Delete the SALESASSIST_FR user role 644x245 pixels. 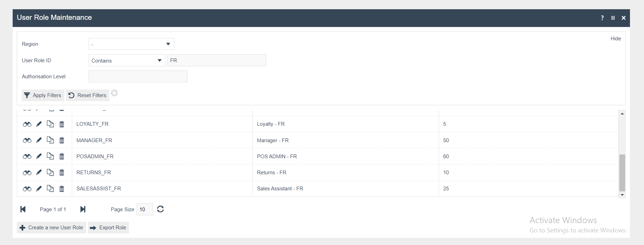pos(62,189)
